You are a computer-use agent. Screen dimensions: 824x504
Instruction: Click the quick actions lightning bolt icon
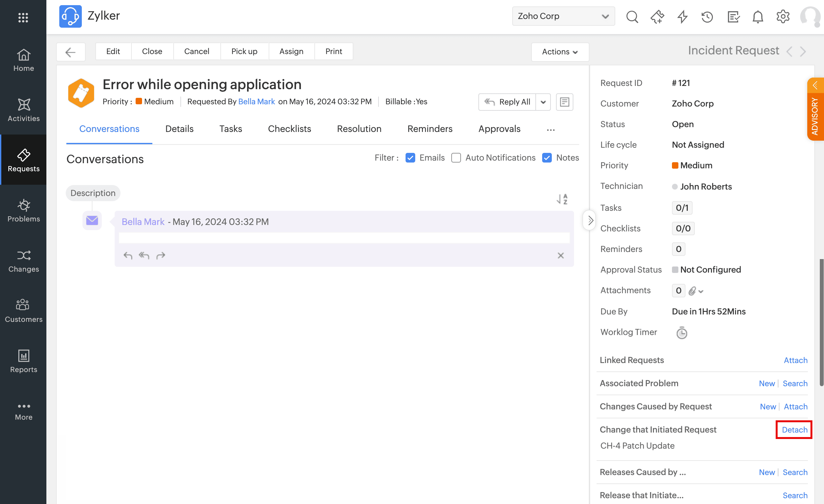click(x=682, y=16)
